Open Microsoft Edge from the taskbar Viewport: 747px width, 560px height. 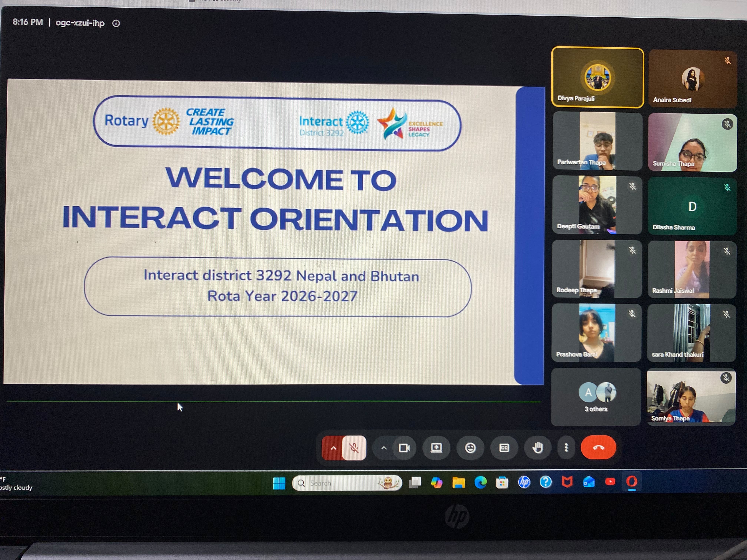pos(480,483)
